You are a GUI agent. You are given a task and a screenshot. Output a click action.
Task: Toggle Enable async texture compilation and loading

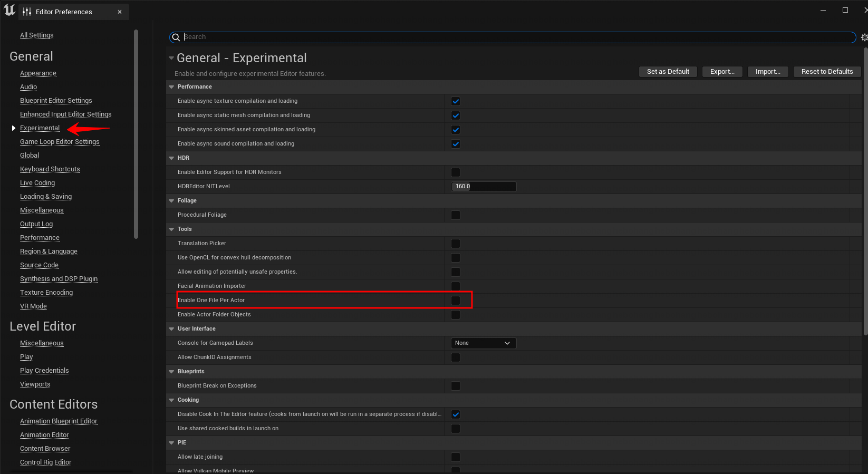tap(456, 101)
